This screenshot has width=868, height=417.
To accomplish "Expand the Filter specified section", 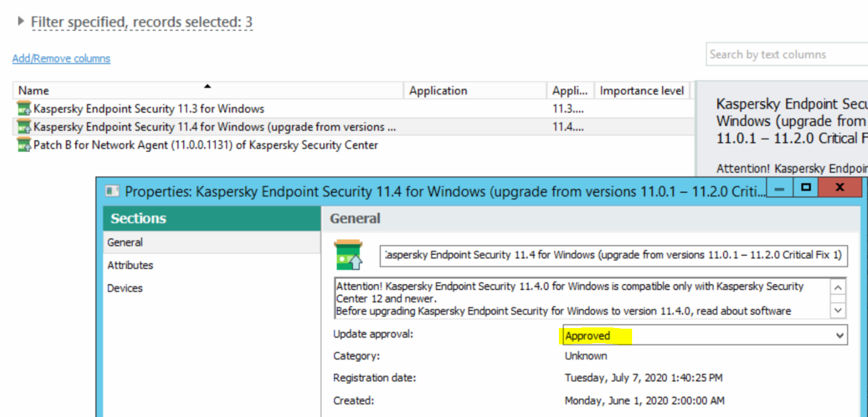I will [x=21, y=22].
